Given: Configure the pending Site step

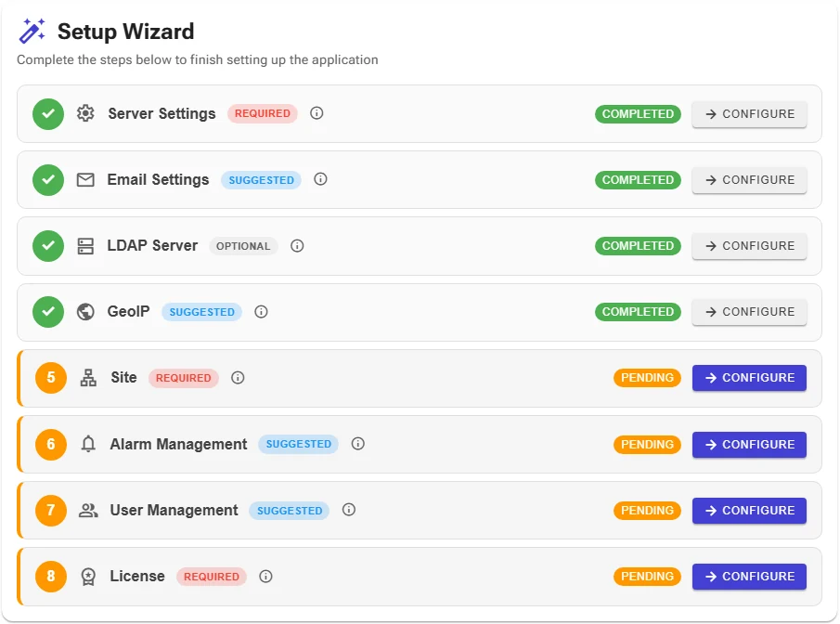Looking at the screenshot, I should tap(749, 378).
